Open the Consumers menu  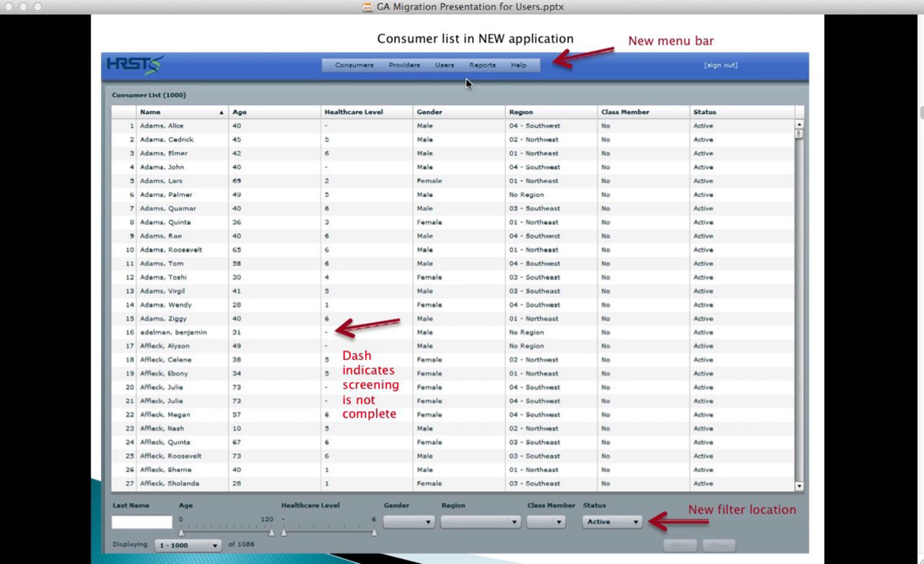(354, 65)
